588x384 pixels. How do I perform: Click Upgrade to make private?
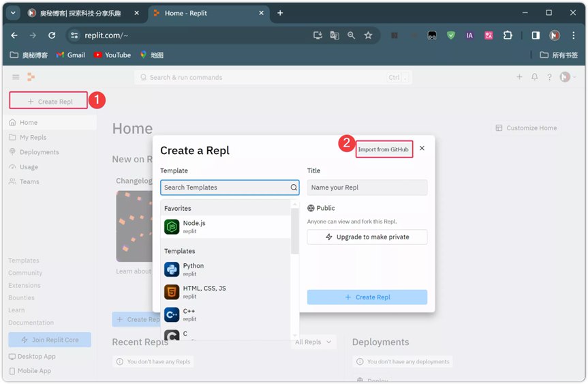pyautogui.click(x=367, y=237)
